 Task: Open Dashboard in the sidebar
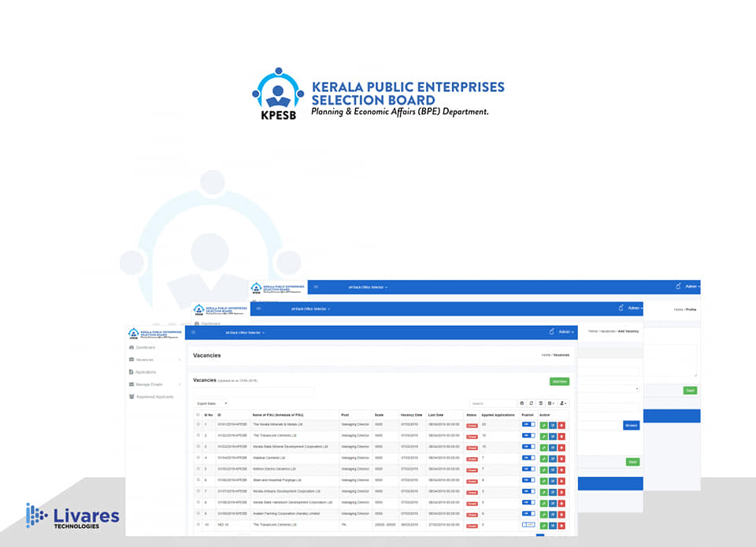click(x=142, y=347)
